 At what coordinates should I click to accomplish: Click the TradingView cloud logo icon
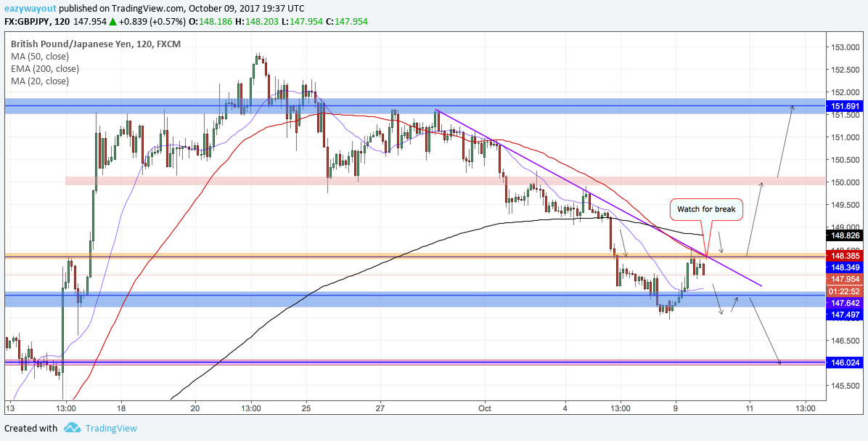click(72, 428)
